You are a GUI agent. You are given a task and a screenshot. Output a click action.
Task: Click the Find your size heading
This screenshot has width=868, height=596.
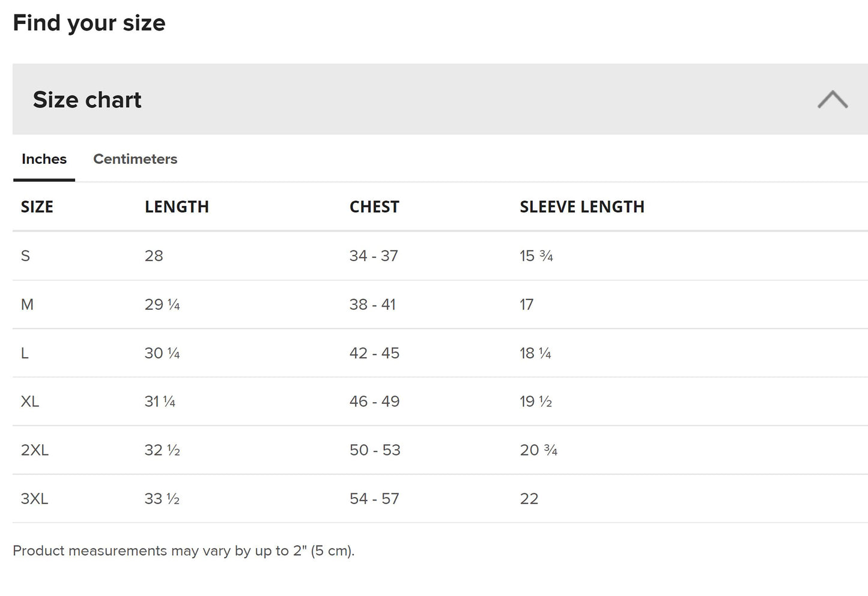click(89, 23)
